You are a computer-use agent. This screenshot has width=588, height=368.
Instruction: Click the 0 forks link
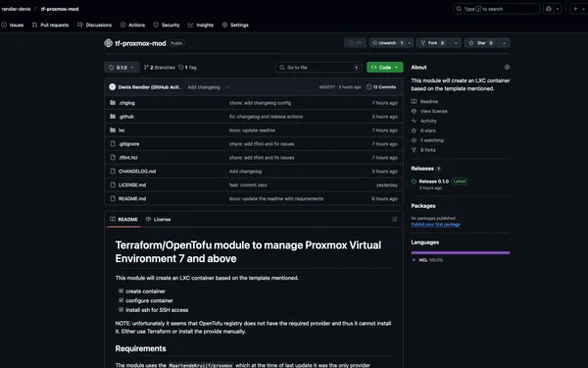click(x=423, y=150)
